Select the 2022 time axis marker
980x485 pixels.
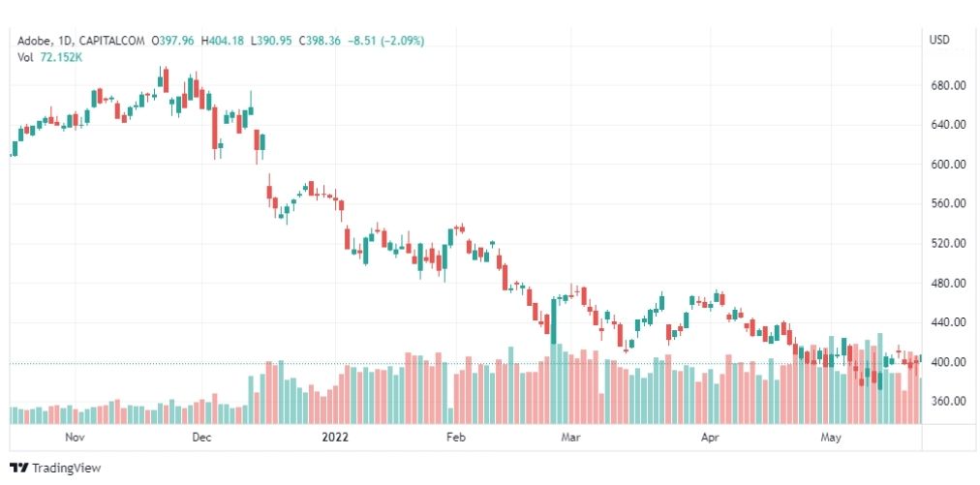click(334, 437)
